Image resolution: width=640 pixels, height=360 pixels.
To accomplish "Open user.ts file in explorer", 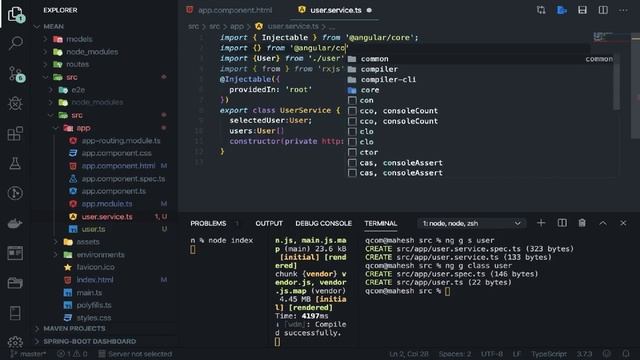I will click(x=93, y=229).
